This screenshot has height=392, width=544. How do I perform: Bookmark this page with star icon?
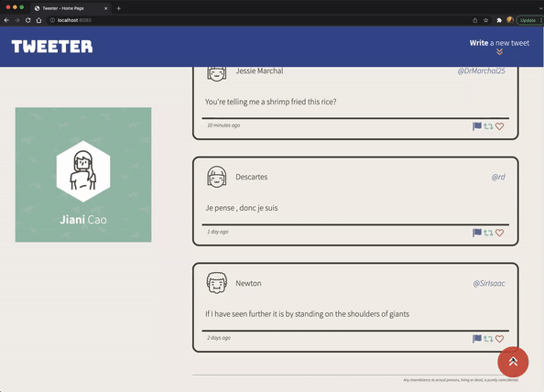(x=485, y=20)
